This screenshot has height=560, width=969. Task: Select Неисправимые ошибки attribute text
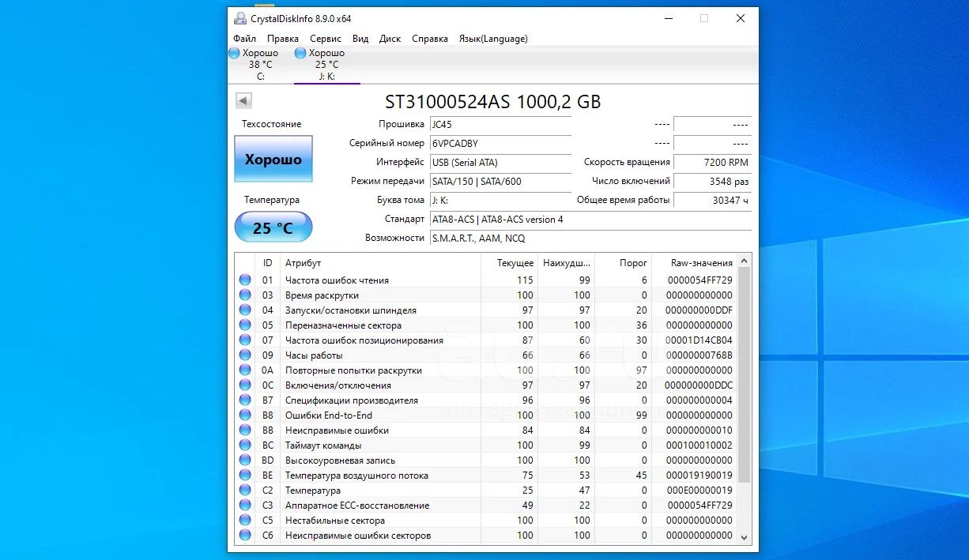click(337, 430)
